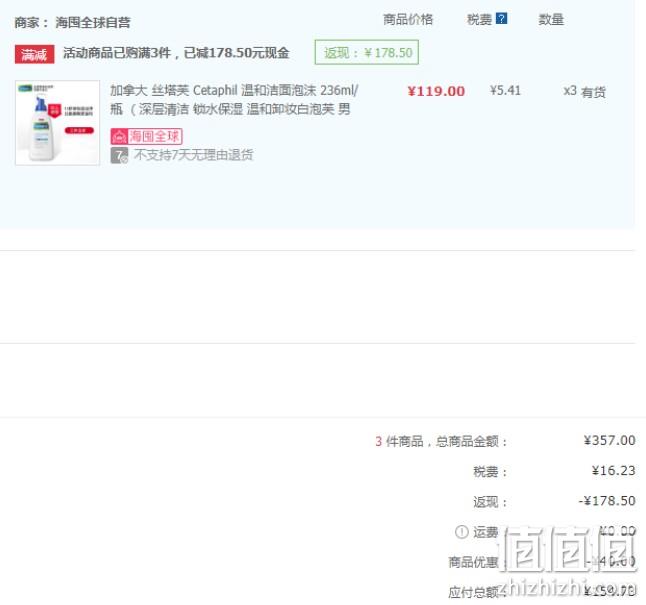Click the 商品优惠 discount label

pos(473,562)
